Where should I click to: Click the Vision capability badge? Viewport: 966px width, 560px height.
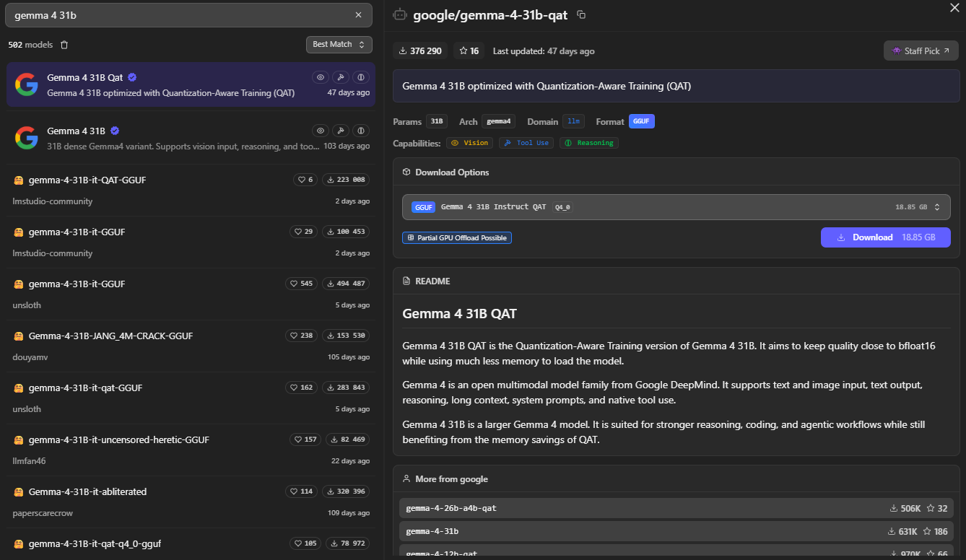click(x=469, y=143)
